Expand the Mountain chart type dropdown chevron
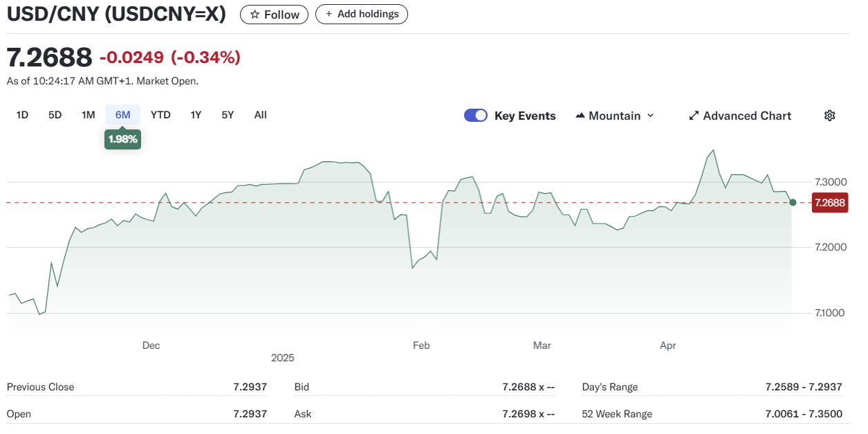Viewport: 868px width, 434px height. pyautogui.click(x=650, y=116)
